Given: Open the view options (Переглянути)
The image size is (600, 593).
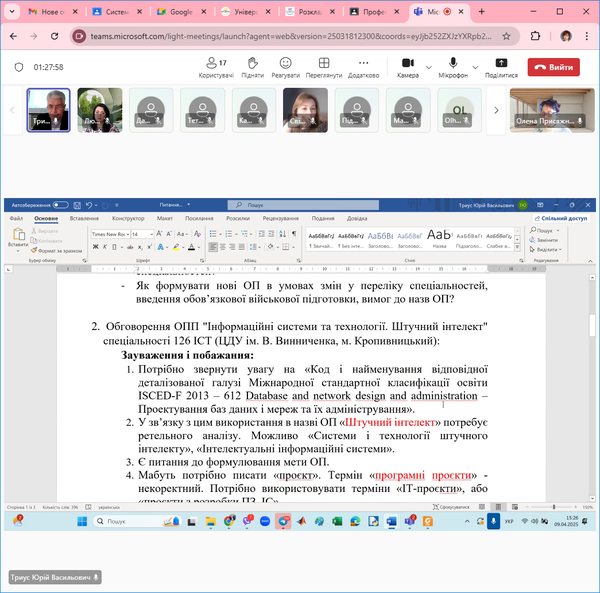Looking at the screenshot, I should coord(324,66).
